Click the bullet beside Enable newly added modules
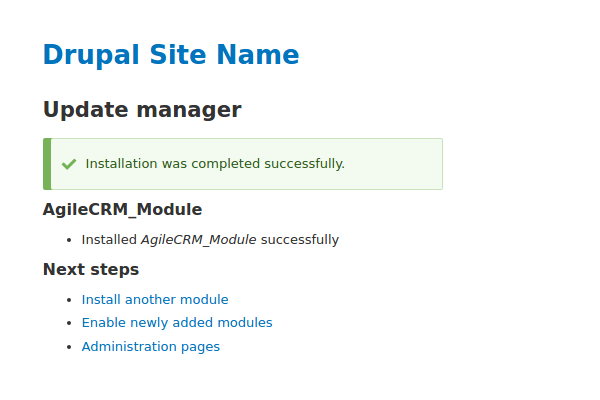 69,324
